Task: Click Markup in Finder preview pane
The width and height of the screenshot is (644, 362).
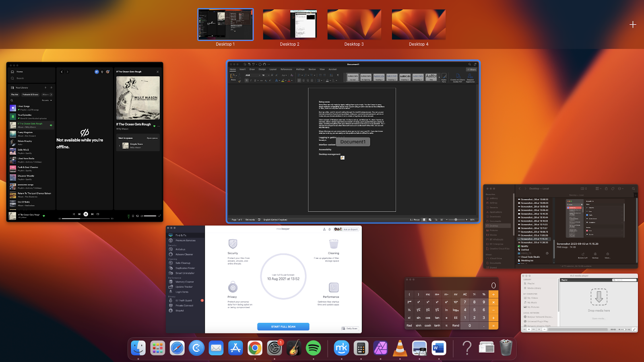Action: click(595, 255)
